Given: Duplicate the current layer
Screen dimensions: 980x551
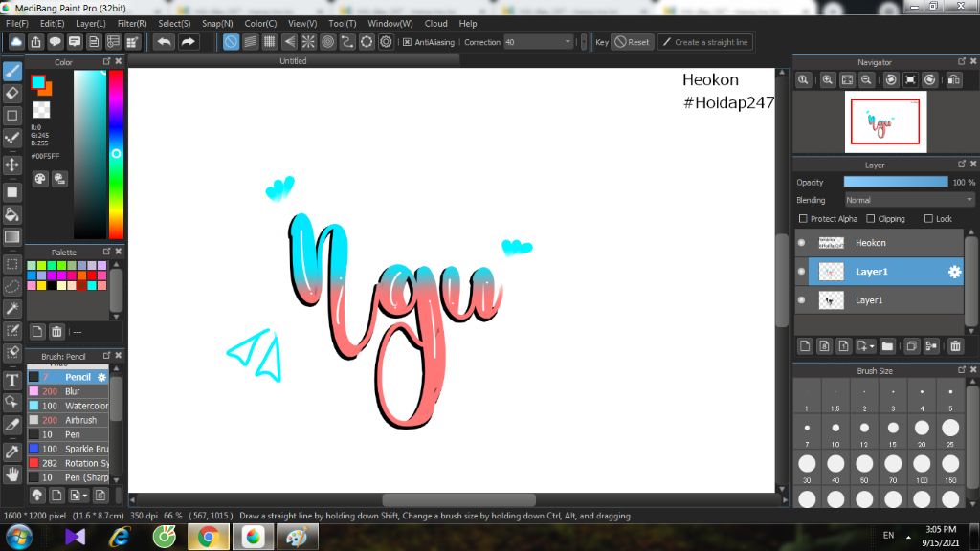Looking at the screenshot, I should pos(912,346).
